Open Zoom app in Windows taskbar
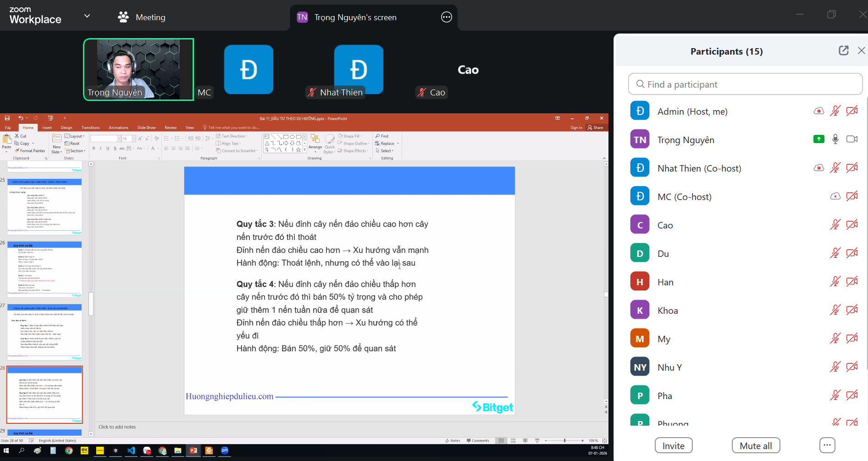This screenshot has height=461, width=868. (x=224, y=450)
